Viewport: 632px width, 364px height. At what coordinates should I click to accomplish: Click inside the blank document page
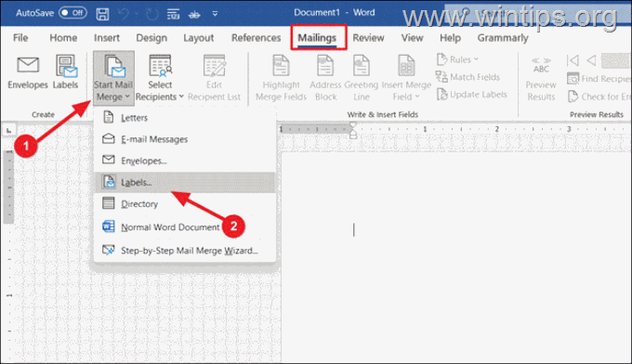point(455,258)
